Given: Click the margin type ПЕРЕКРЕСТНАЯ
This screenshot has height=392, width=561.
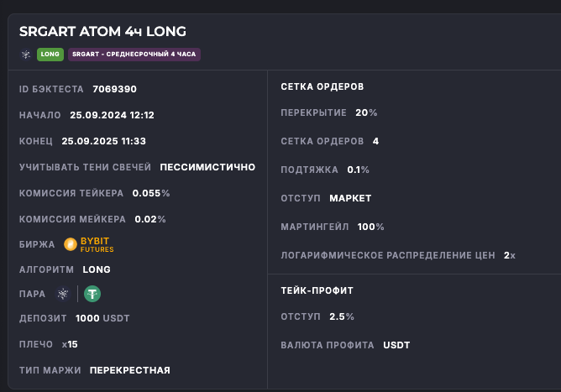Looking at the screenshot, I should tap(130, 370).
